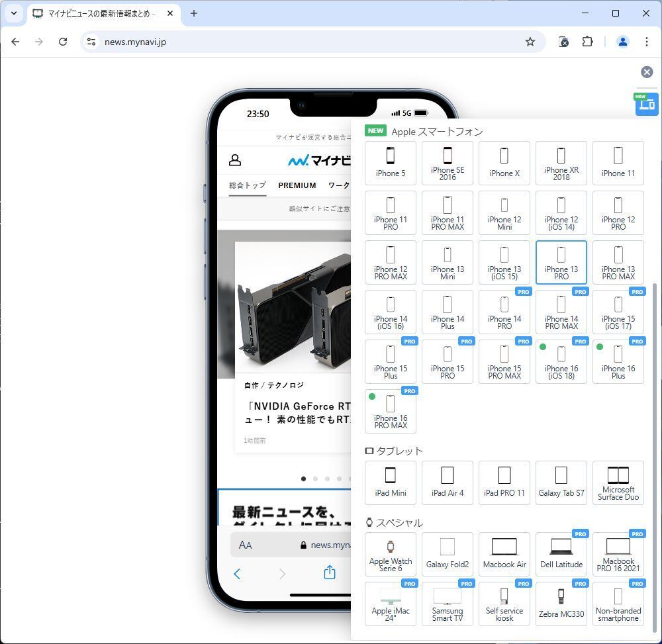Choose iPhone 14 Plus device
662x644 pixels.
pos(447,312)
